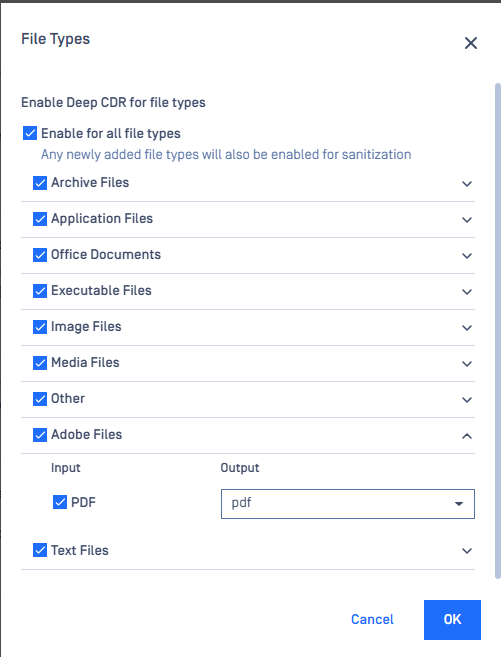
Task: Click the dialog's vertical scrollbar
Action: click(497, 331)
